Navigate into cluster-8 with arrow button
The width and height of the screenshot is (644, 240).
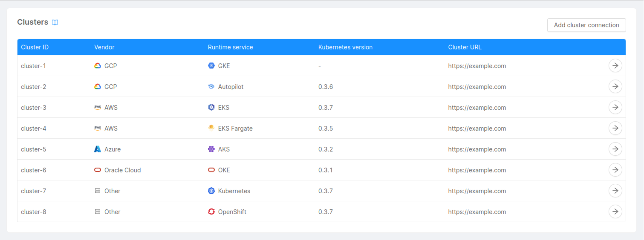(615, 211)
